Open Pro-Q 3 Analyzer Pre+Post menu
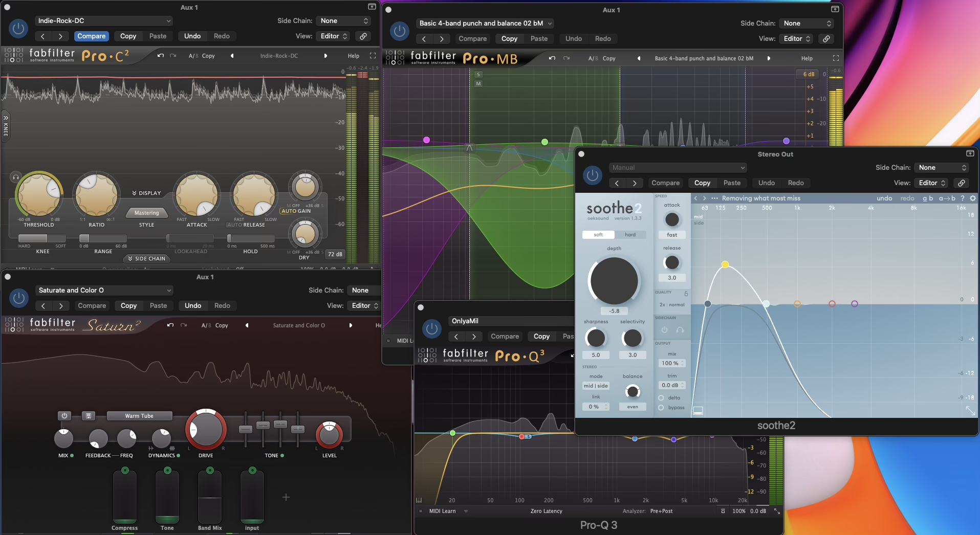980x535 pixels. click(661, 511)
